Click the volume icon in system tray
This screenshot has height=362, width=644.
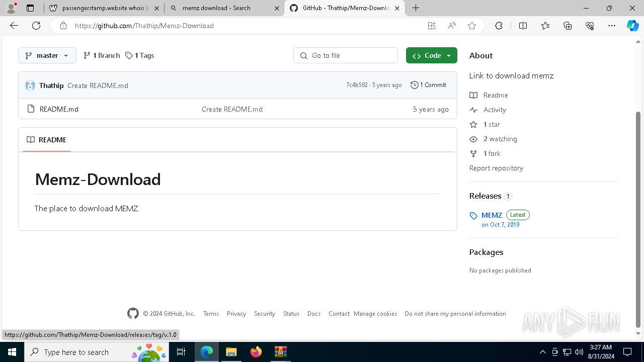coord(579,352)
